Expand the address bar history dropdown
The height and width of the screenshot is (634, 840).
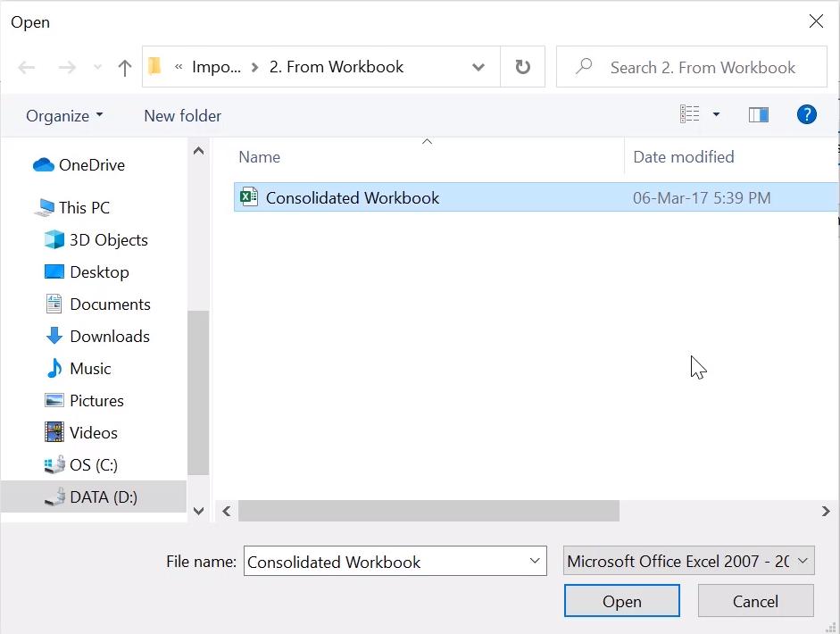coord(478,67)
